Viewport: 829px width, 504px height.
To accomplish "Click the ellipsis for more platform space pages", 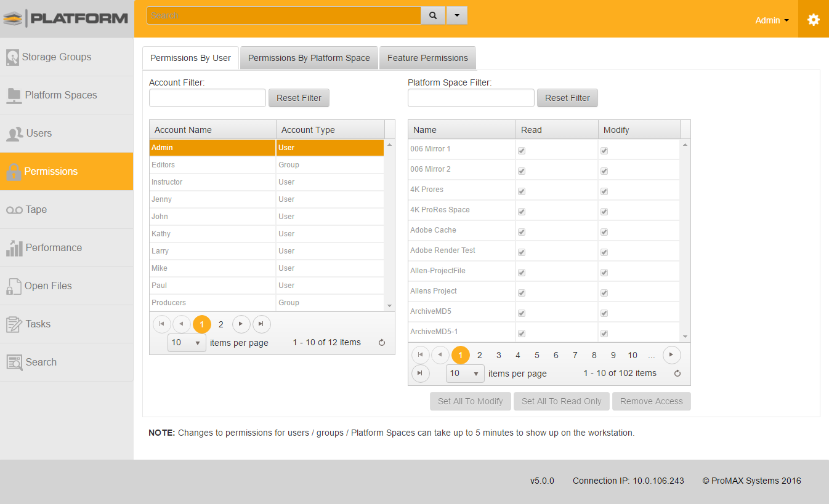I will [x=652, y=355].
